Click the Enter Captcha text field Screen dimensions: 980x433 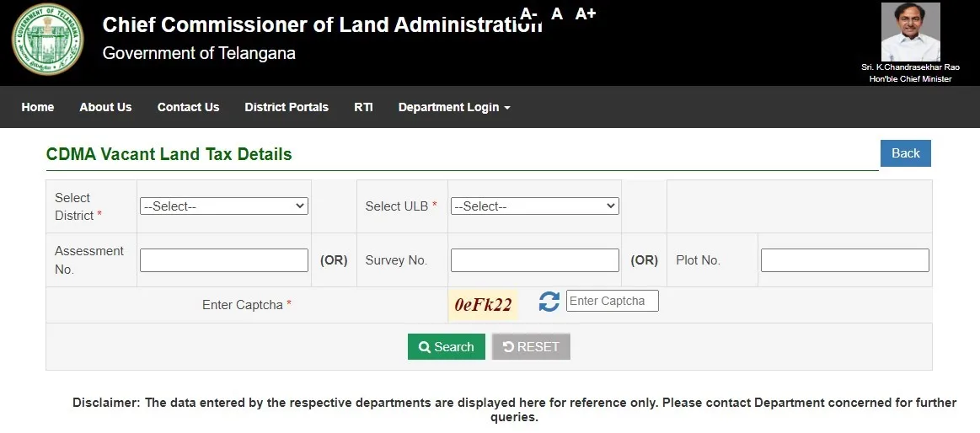pyautogui.click(x=612, y=301)
